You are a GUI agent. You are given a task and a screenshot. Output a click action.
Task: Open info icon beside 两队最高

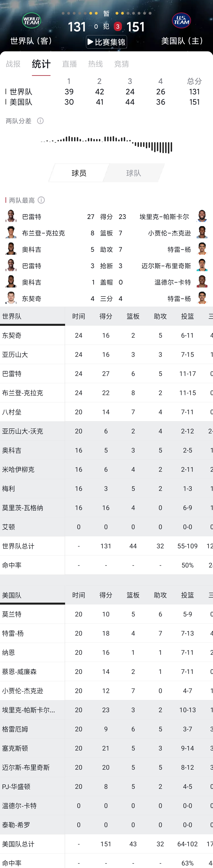tap(41, 200)
